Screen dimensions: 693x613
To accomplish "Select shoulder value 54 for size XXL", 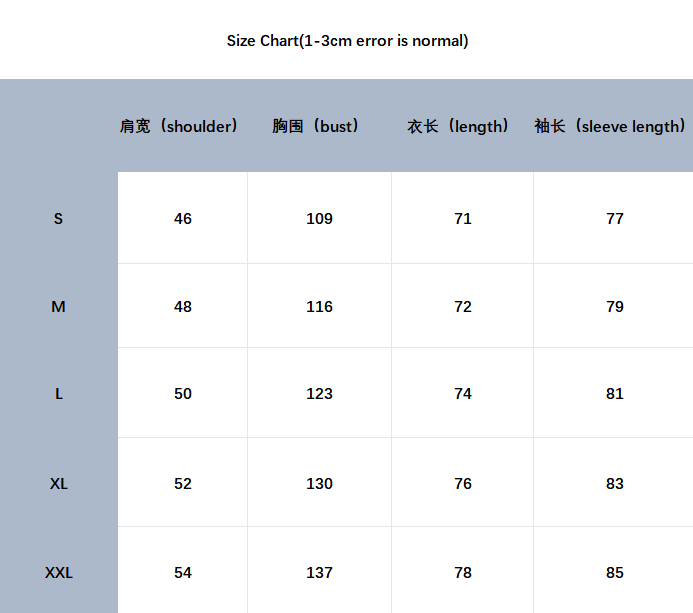I will (x=183, y=573).
